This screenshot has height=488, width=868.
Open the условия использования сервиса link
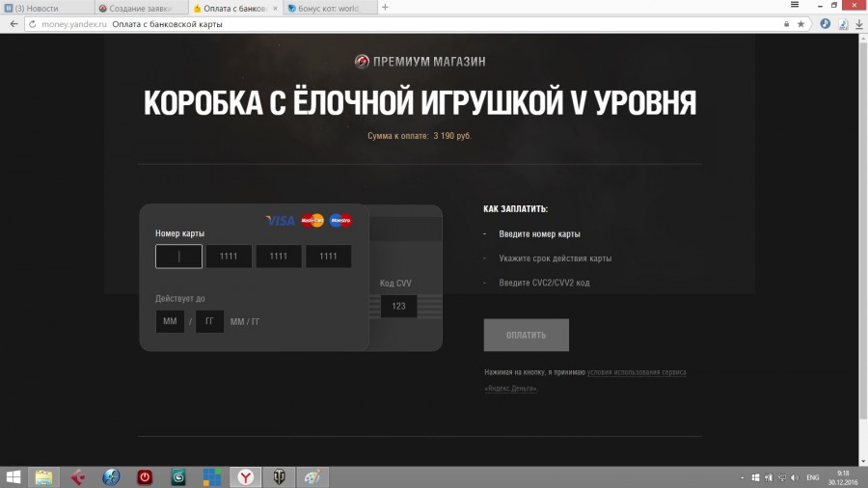(x=637, y=372)
